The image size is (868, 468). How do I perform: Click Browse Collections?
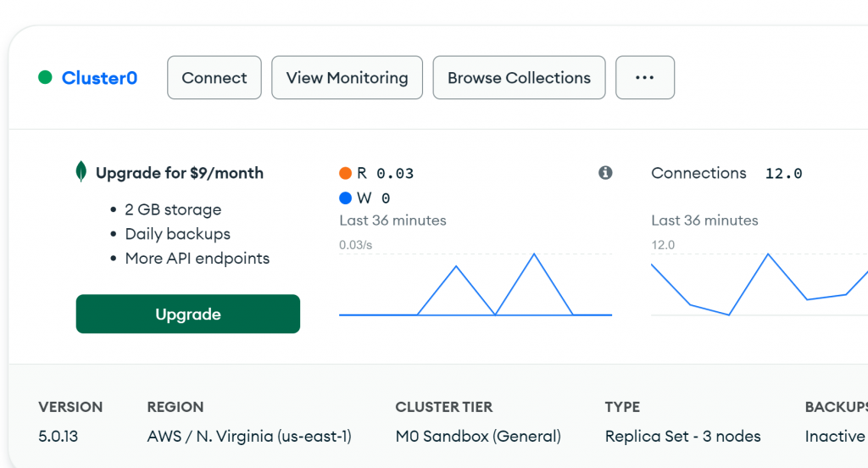[519, 78]
